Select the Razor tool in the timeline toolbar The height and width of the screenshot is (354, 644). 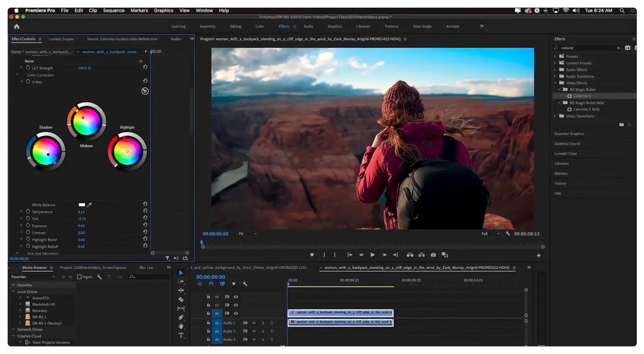pos(181,299)
